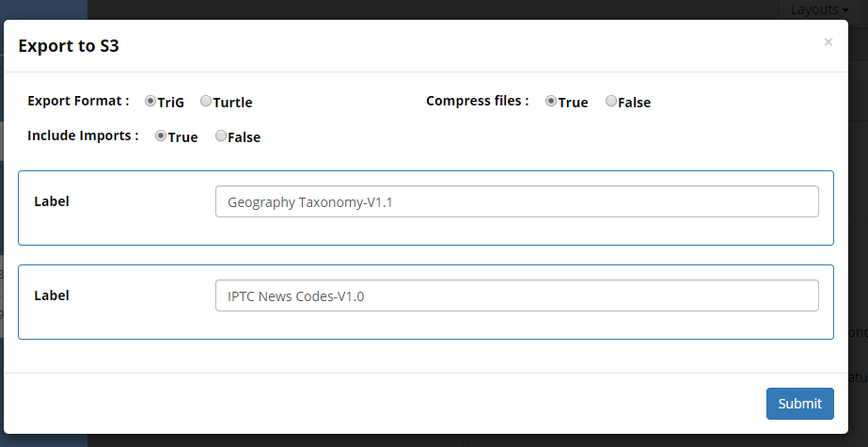This screenshot has height=447, width=868.
Task: Set Compress files to True
Action: pyautogui.click(x=551, y=101)
